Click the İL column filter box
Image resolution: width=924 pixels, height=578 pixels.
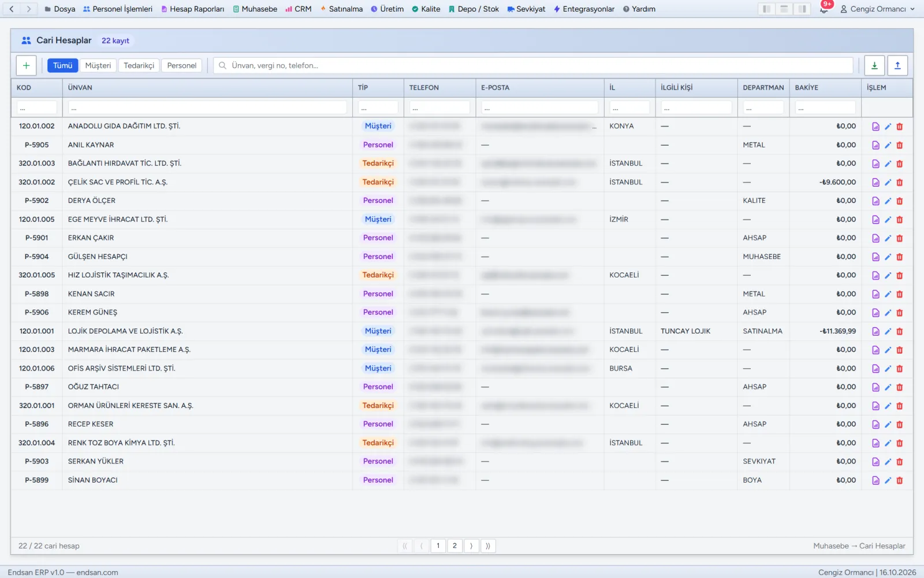[x=629, y=108]
